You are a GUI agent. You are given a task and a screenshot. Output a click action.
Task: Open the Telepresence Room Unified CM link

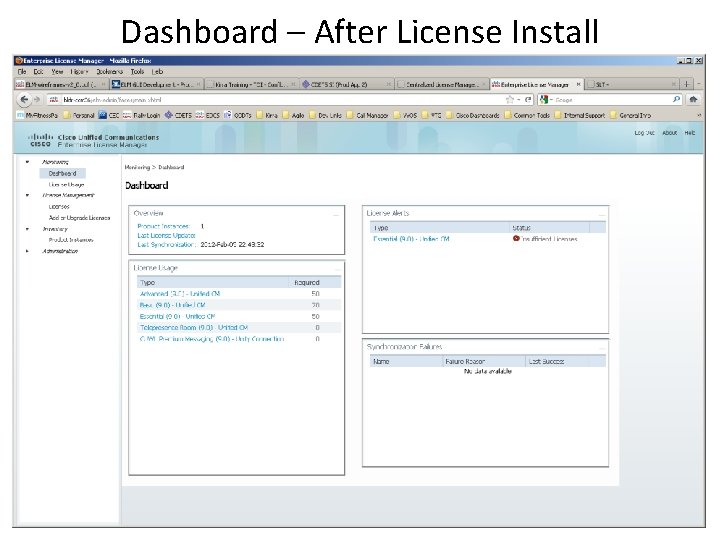coord(194,327)
